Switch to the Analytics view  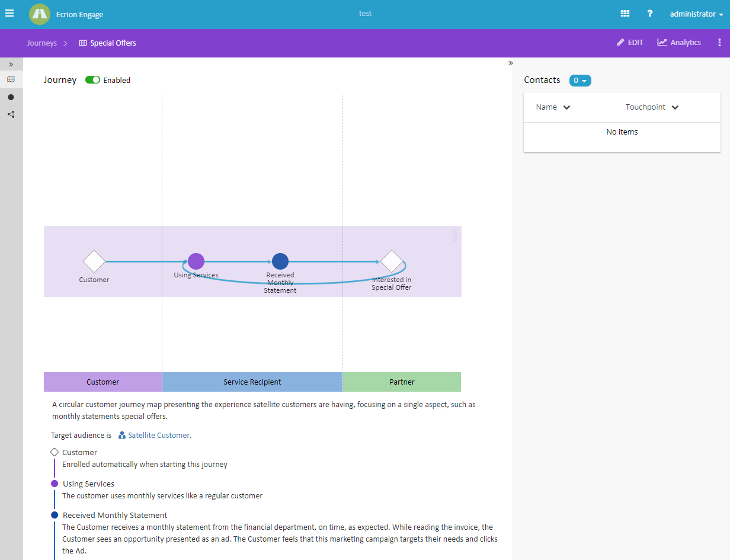(x=678, y=42)
